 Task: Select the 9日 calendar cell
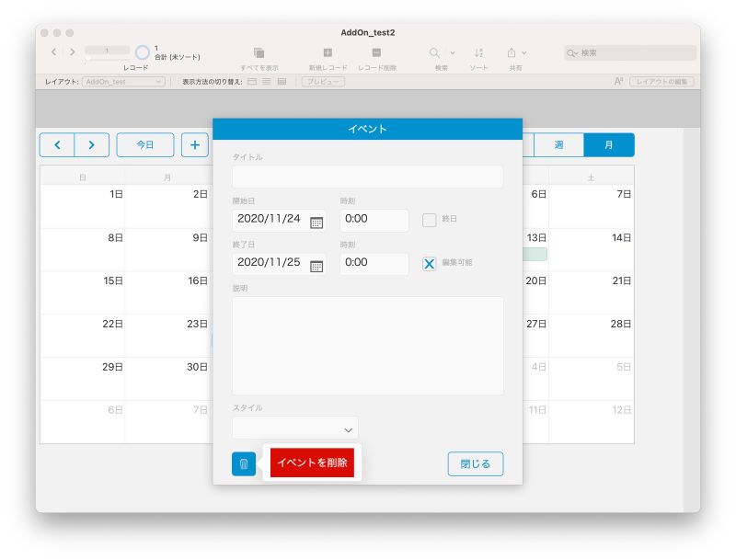pyautogui.click(x=169, y=249)
